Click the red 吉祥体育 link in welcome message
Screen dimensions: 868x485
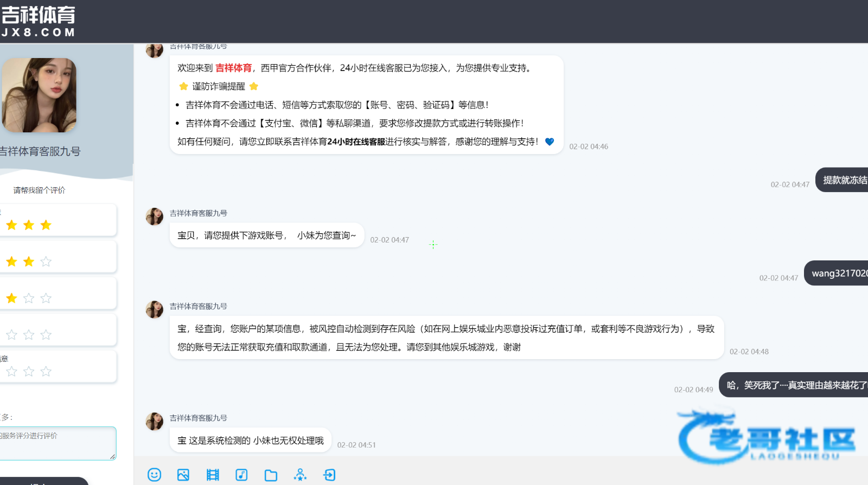[233, 68]
